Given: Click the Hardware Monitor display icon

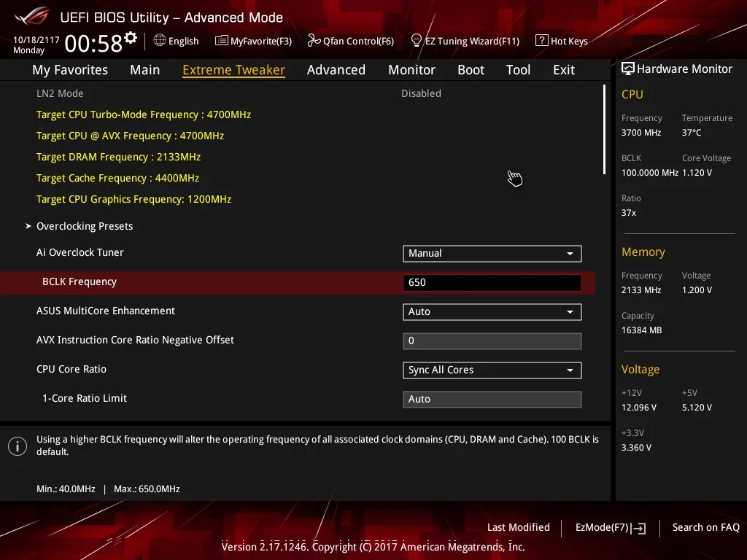Looking at the screenshot, I should click(x=627, y=69).
